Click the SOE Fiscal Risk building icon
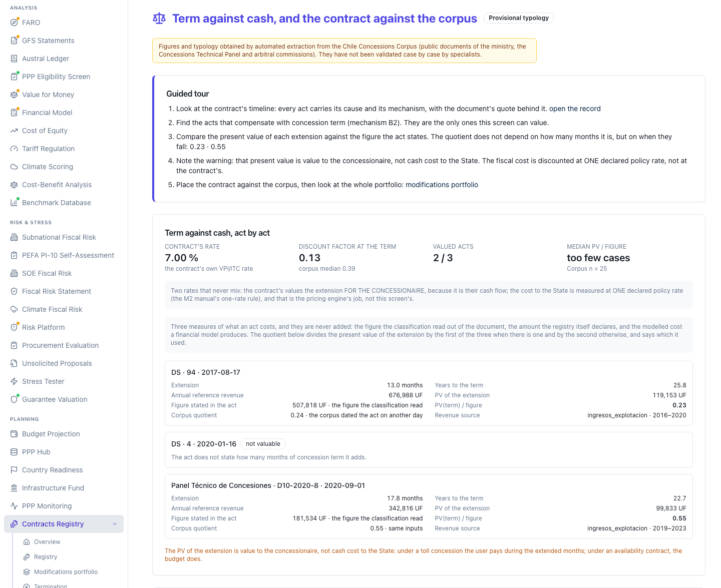This screenshot has height=588, width=721. click(14, 273)
